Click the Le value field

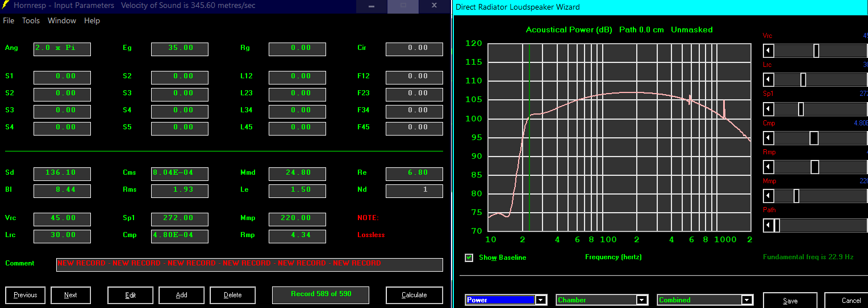297,191
